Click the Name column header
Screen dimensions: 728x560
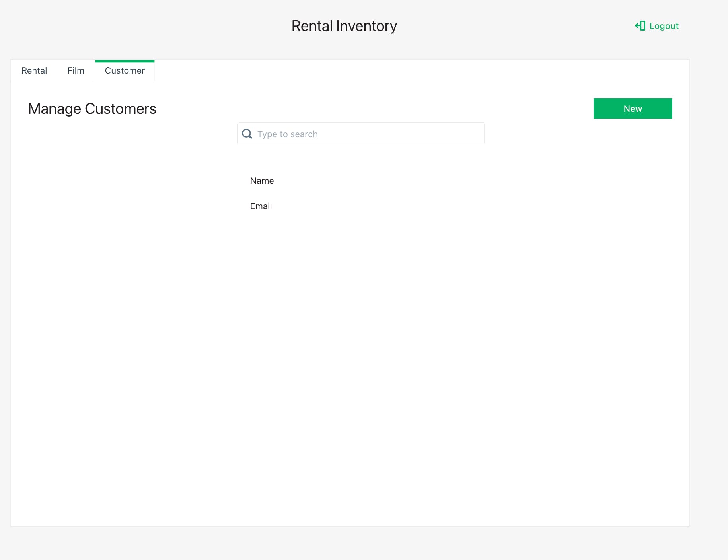[x=262, y=181]
